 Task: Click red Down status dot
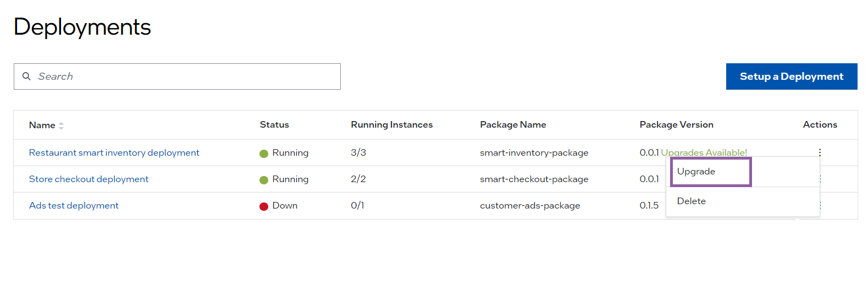tap(264, 206)
